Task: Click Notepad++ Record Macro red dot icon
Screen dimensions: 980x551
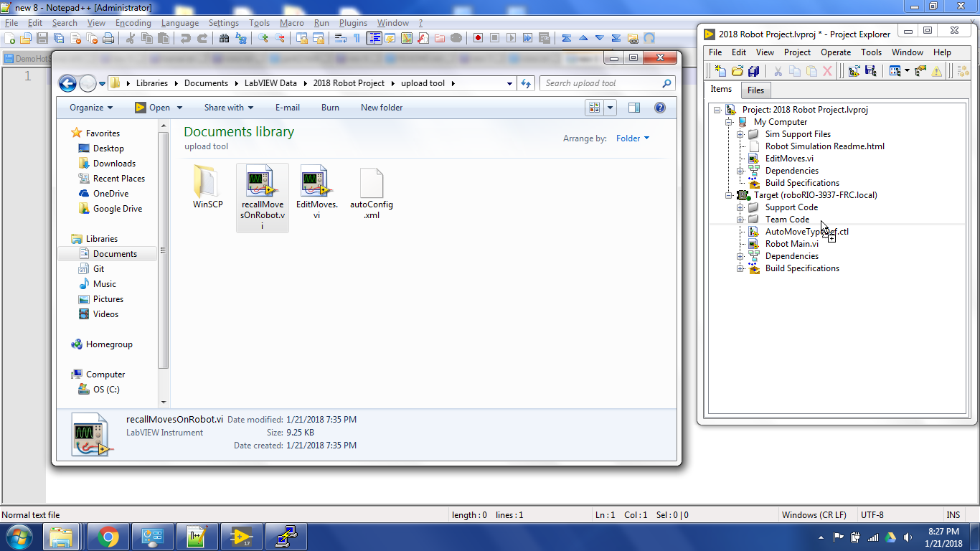Action: tap(479, 38)
